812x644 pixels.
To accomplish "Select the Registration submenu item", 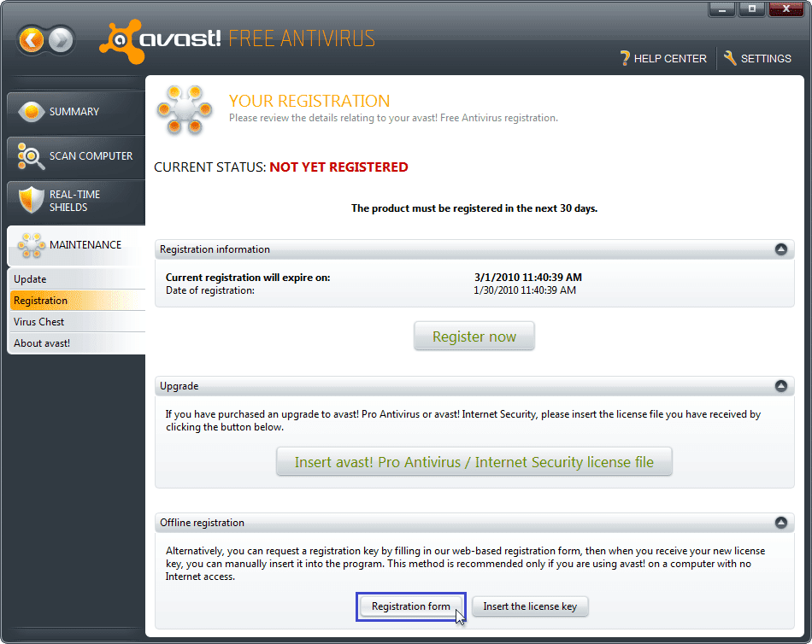I will click(77, 301).
